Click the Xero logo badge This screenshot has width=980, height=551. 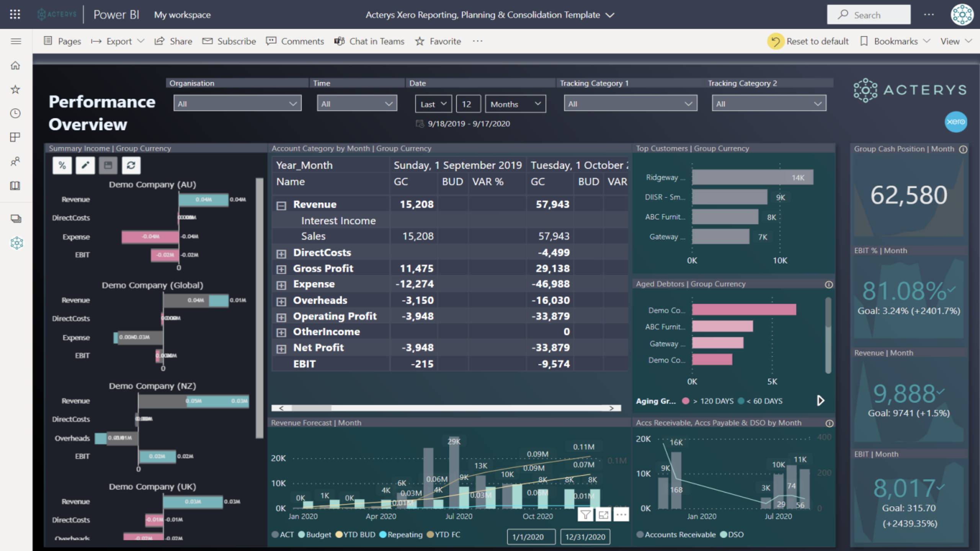tap(955, 122)
